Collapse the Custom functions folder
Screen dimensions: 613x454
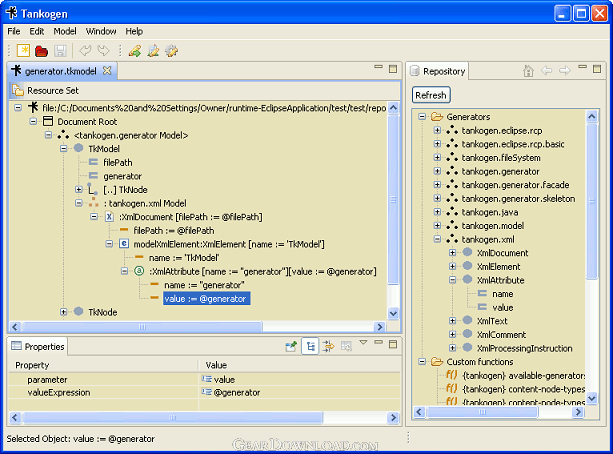pos(422,361)
